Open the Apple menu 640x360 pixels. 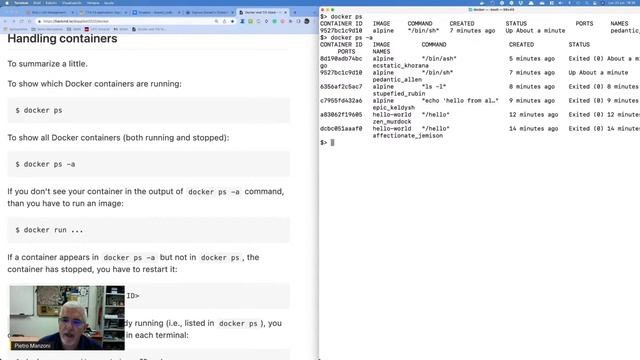point(7,3)
